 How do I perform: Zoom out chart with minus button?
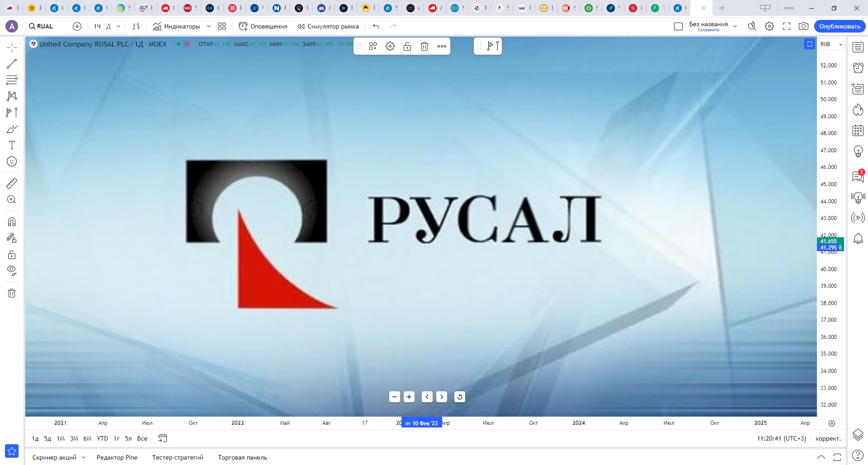pos(395,397)
